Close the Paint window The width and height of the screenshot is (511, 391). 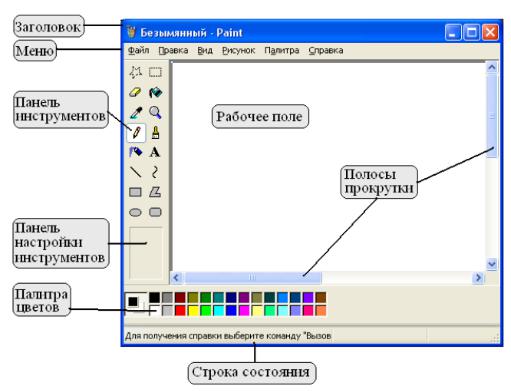[x=490, y=32]
